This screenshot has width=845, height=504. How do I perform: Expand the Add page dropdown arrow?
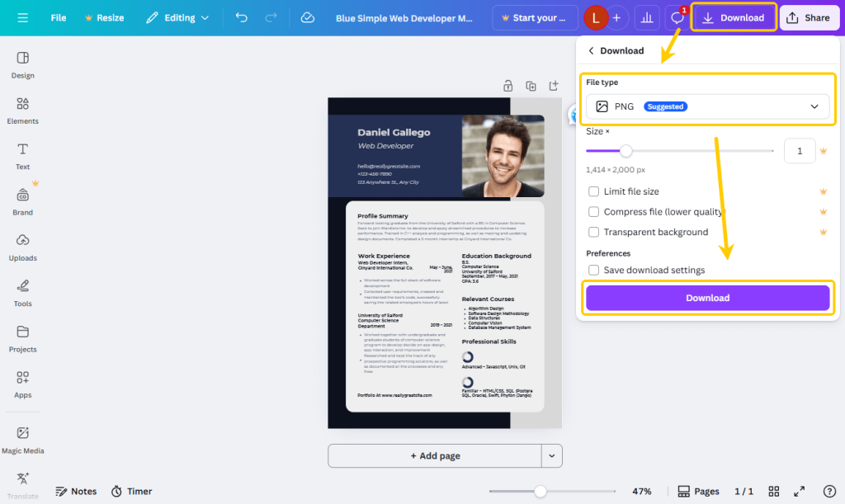tap(550, 455)
